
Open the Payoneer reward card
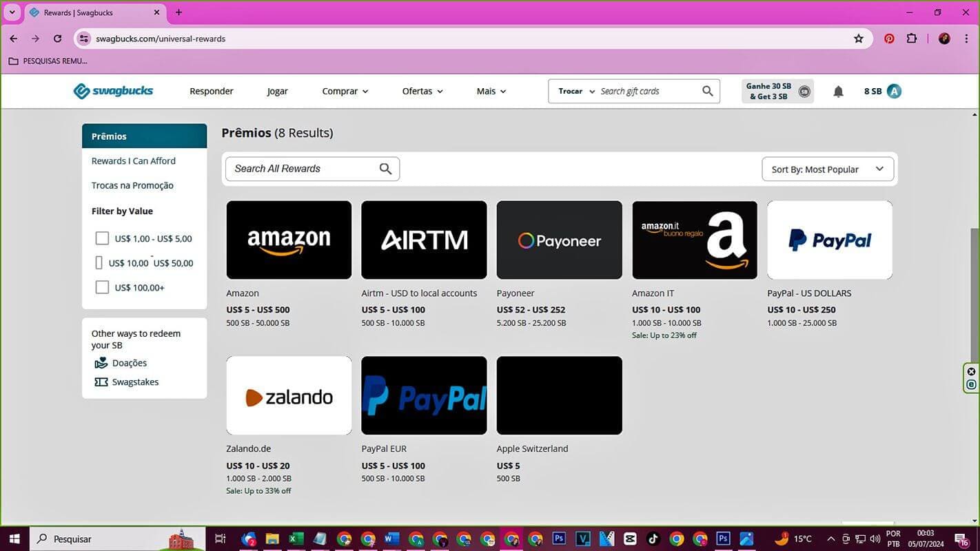(x=559, y=240)
